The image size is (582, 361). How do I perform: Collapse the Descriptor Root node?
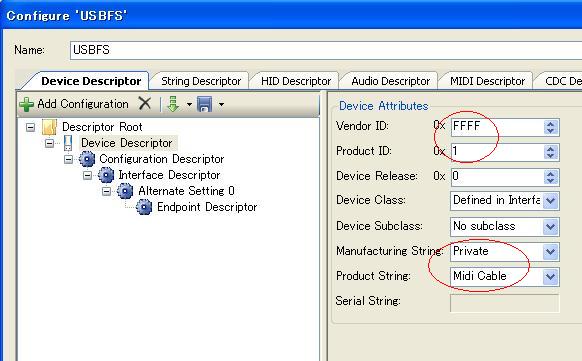point(30,127)
